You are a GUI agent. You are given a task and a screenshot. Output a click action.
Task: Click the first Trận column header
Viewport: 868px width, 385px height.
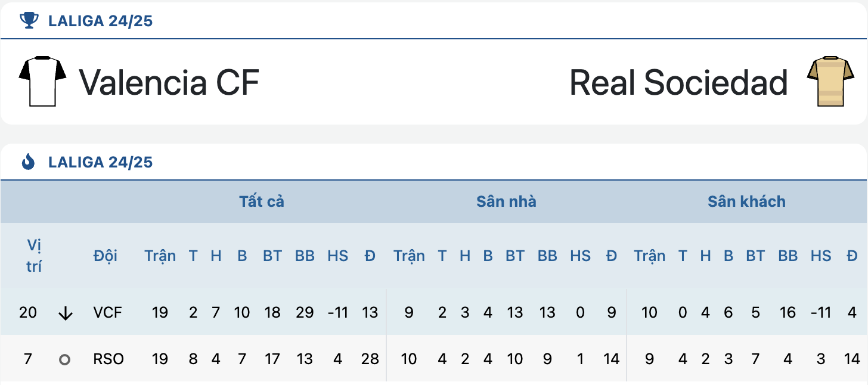pyautogui.click(x=160, y=256)
